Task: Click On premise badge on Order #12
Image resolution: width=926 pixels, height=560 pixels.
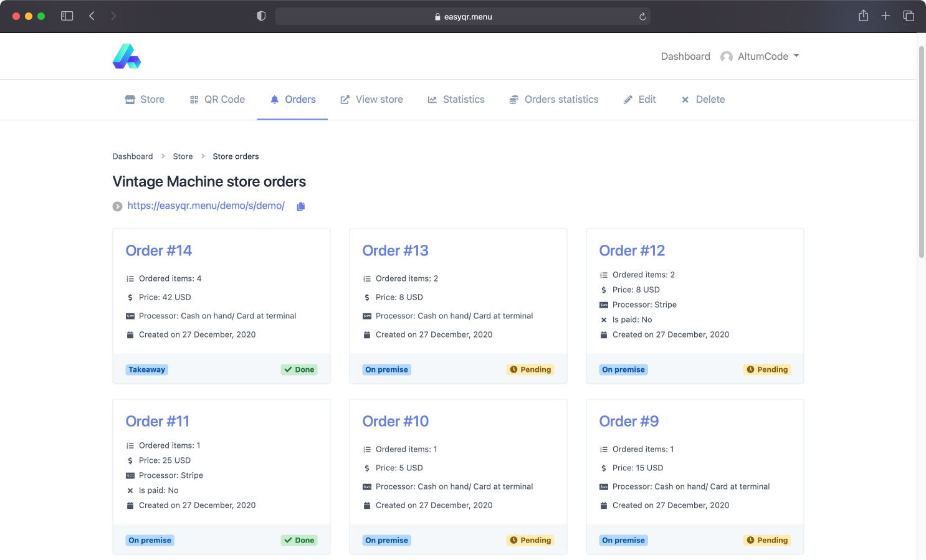Action: coord(624,369)
